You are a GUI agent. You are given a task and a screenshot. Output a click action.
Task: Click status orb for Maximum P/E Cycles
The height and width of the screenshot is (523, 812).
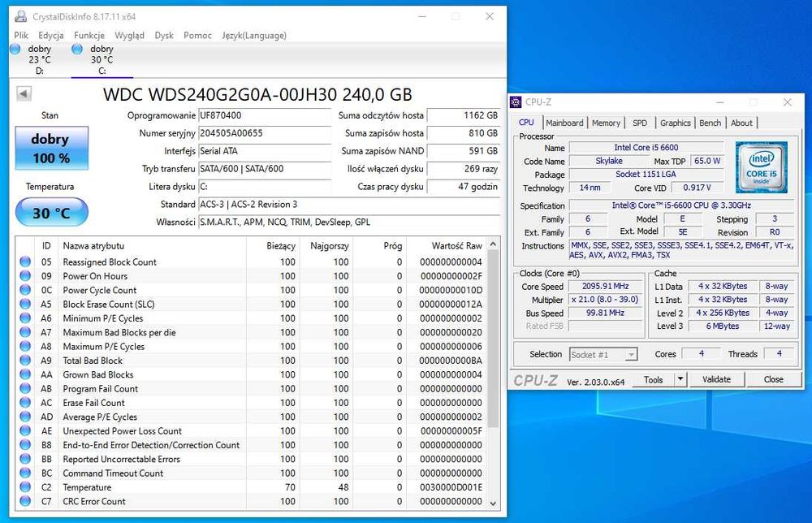click(x=25, y=346)
